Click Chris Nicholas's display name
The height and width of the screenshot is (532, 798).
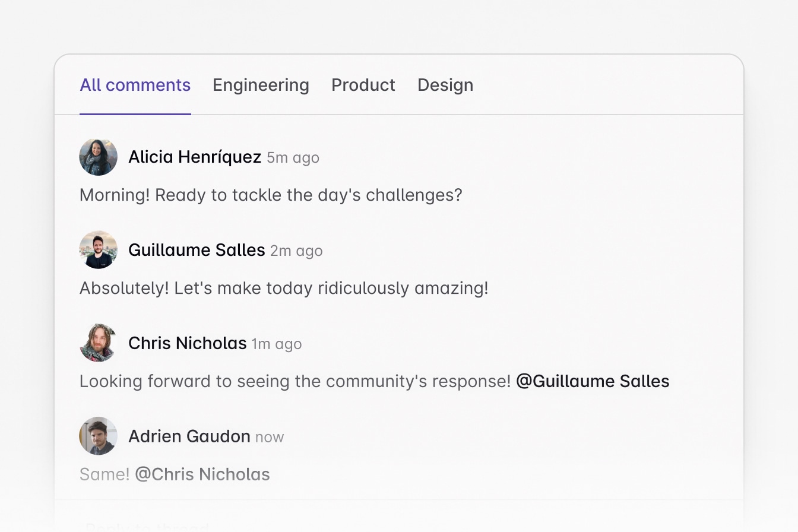187,343
